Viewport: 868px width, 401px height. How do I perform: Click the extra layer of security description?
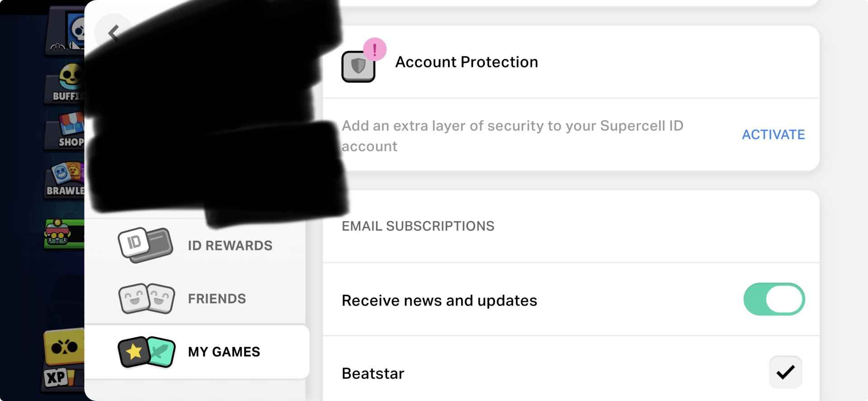512,135
